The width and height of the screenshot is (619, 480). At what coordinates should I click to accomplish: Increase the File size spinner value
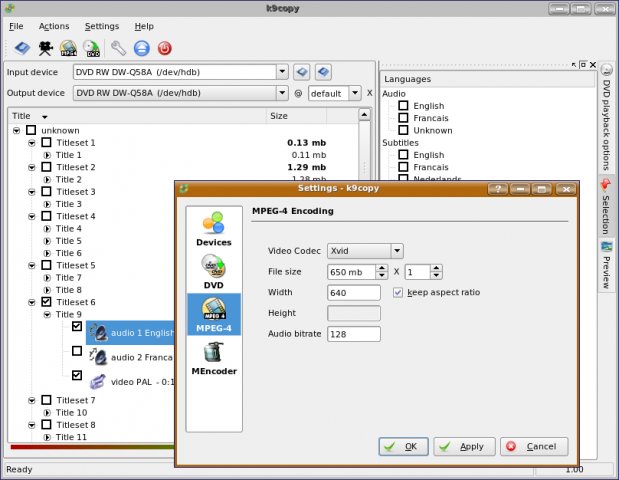[381, 267]
